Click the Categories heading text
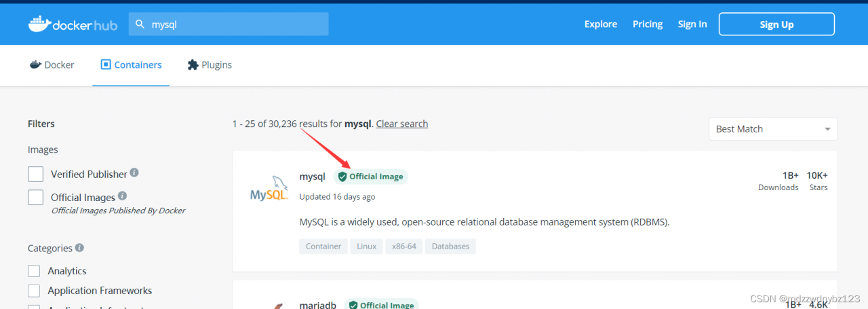 (50, 249)
